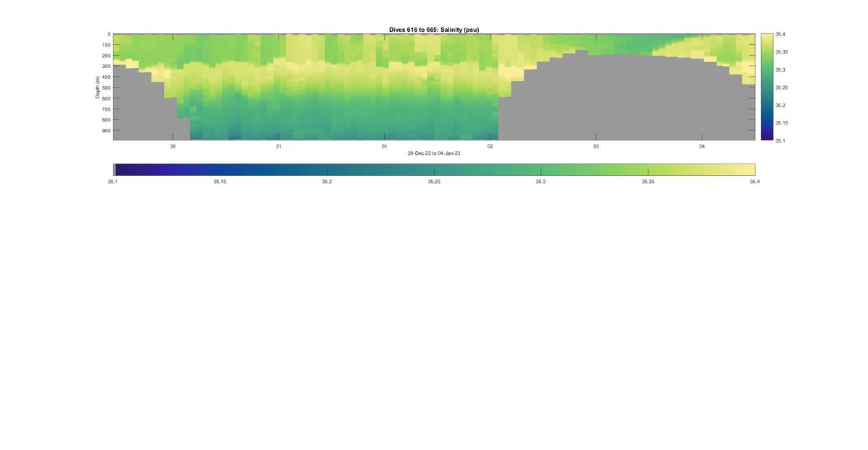Screen dimensions: 868x450
Task: Select date tick label '04' on x-axis
Action: [x=702, y=146]
